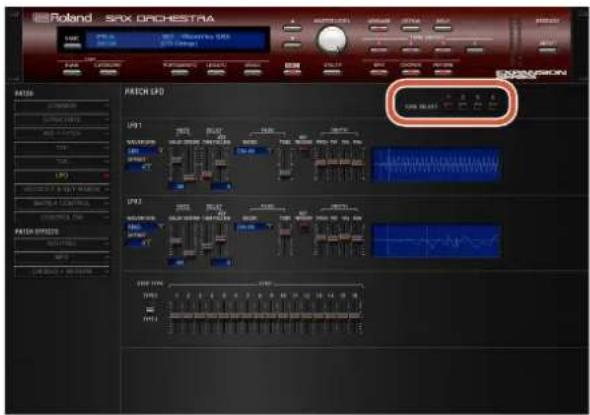
Task: Toggle the Chorus effect switch
Action: point(411,72)
